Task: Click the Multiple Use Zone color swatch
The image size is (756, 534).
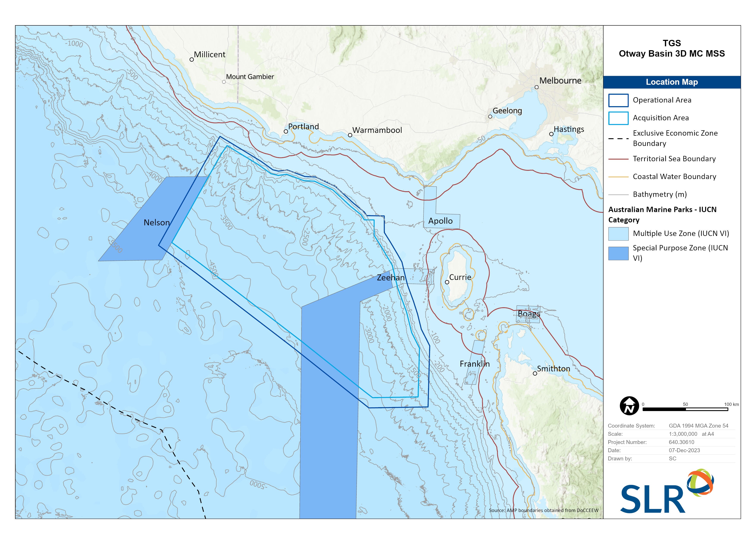Action: tap(619, 234)
